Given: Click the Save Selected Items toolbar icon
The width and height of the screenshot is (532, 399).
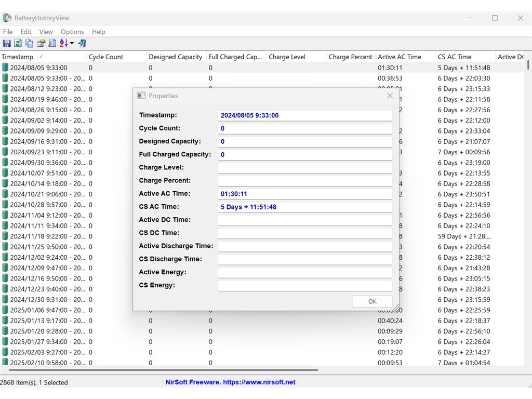Looking at the screenshot, I should tap(7, 44).
